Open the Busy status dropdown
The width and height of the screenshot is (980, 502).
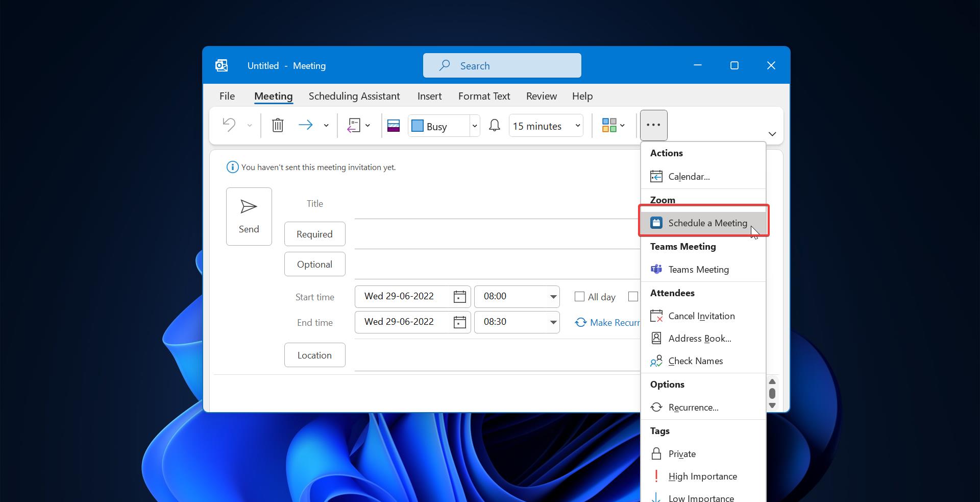[474, 126]
